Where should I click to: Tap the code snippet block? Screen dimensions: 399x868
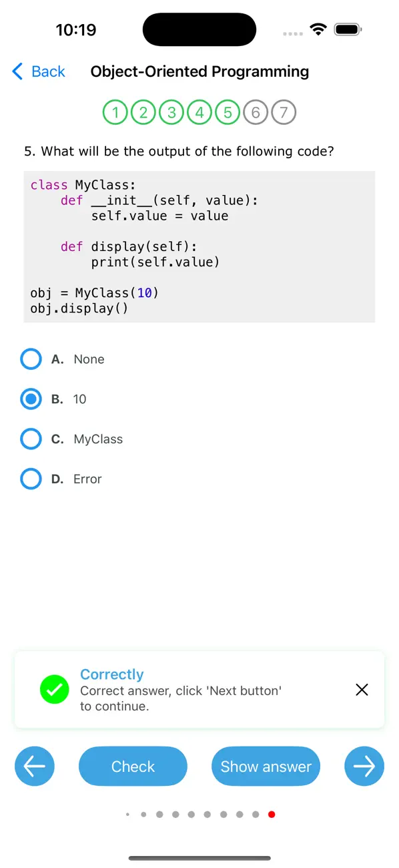(199, 246)
